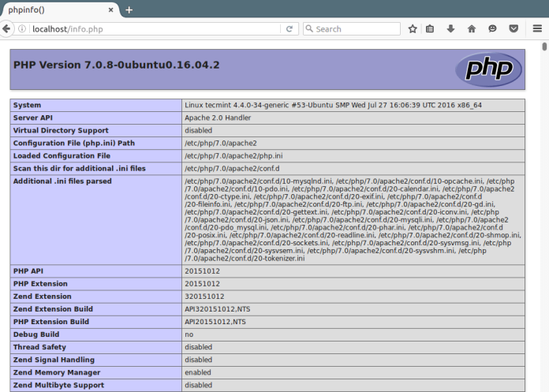This screenshot has width=549, height=392.
Task: Show bookmarks list icon
Action: tap(430, 28)
